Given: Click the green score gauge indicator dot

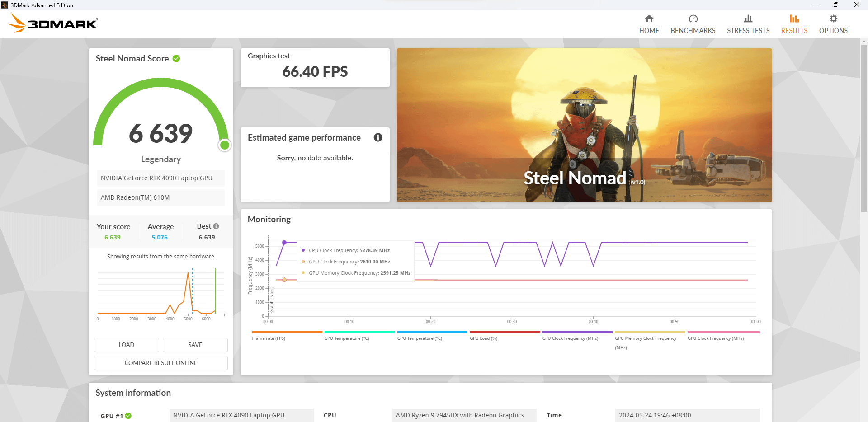Looking at the screenshot, I should [225, 145].
